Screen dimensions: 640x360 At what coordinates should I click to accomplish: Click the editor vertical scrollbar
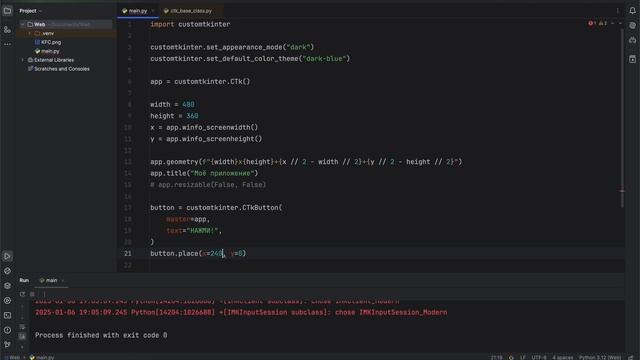tap(622, 118)
